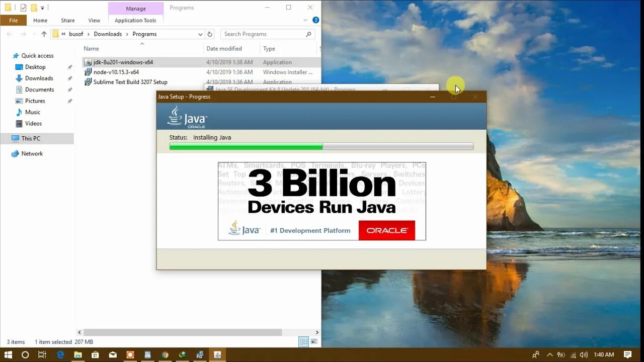Image resolution: width=644 pixels, height=362 pixels.
Task: Launch Microsoft Edge from the taskbar
Action: [x=60, y=354]
